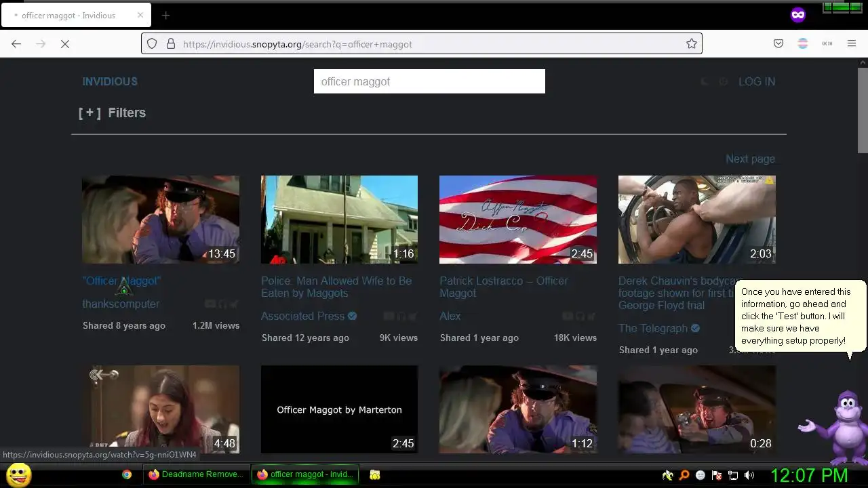Click switch instance icon for Alex video
The image size is (868, 488).
tap(592, 317)
